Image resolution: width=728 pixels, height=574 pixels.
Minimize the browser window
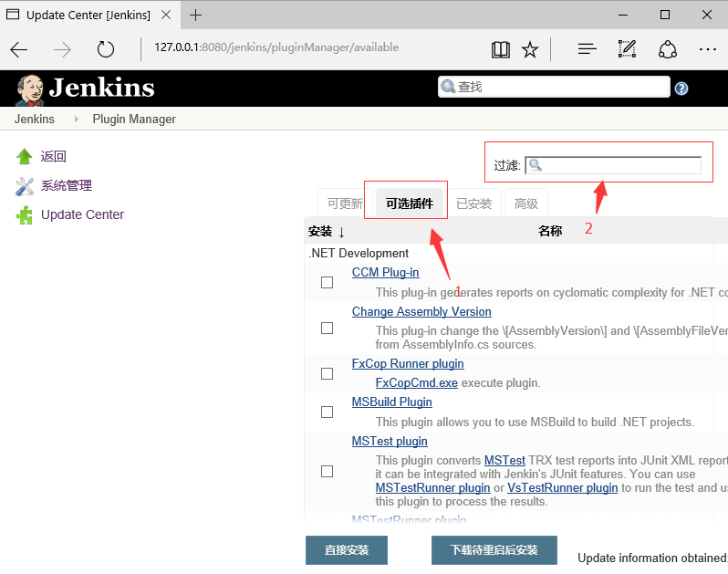pyautogui.click(x=623, y=15)
